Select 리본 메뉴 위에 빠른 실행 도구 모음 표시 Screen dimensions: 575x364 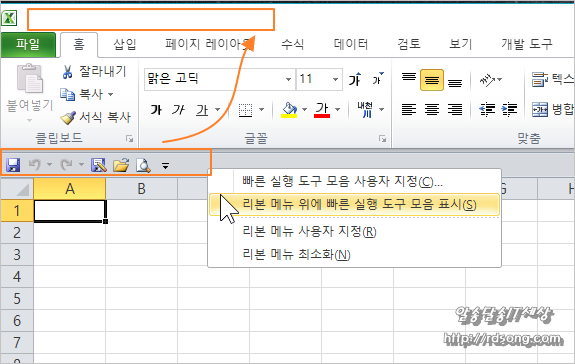pos(354,204)
